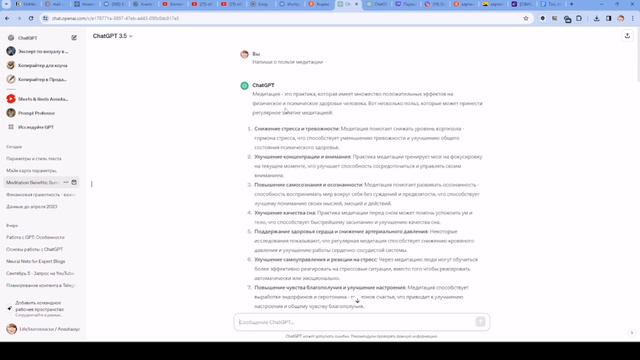Open site info icon beside the URL
Viewport: 640px width, 360px height.
pos(45,18)
